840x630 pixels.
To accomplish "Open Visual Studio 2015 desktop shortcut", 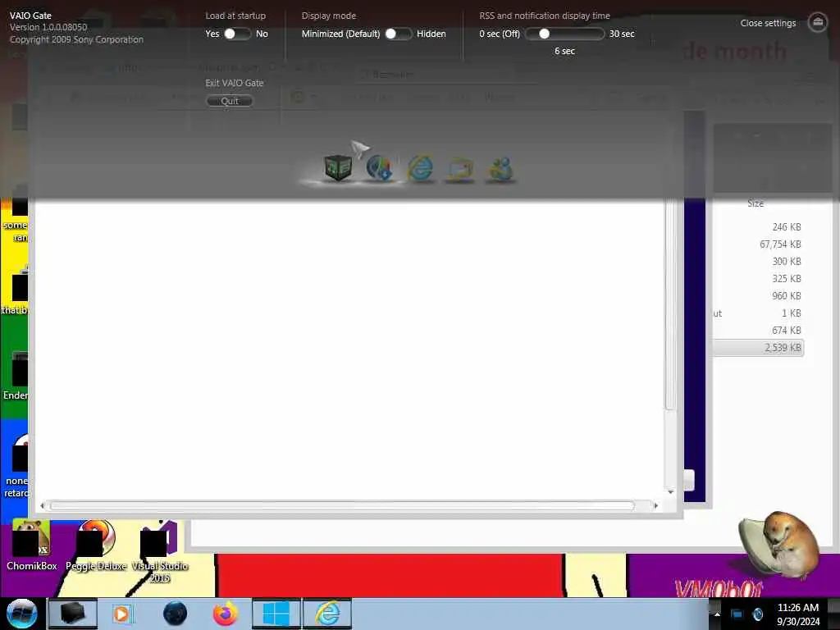I will pos(159,552).
